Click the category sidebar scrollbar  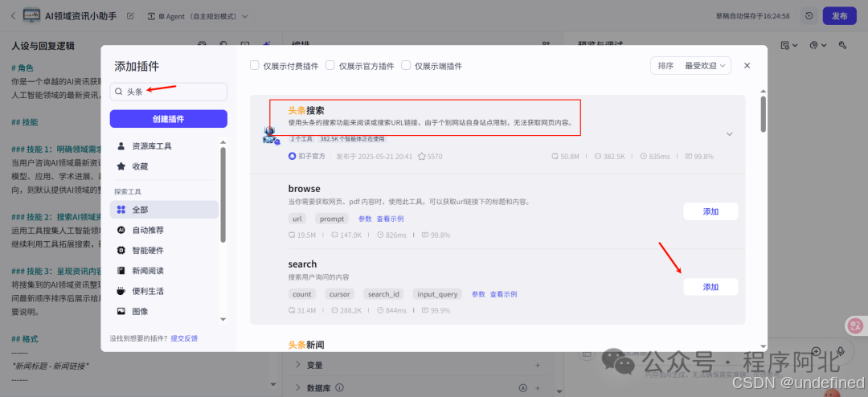[x=223, y=194]
